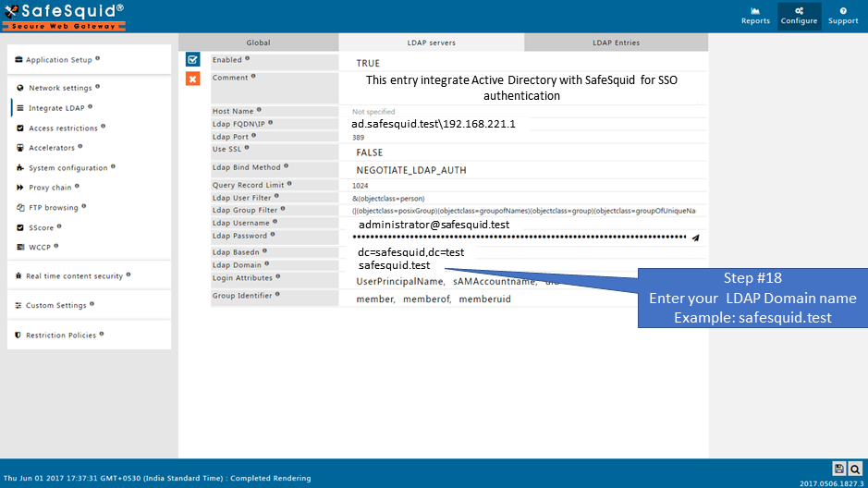The height and width of the screenshot is (488, 868).
Task: Change the Use SSL value FALSE
Action: click(x=369, y=152)
